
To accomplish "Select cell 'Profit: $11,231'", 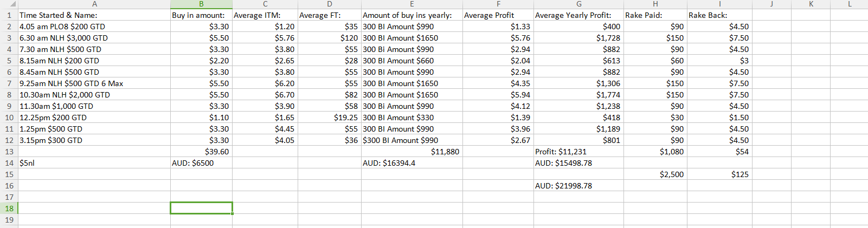I will (x=578, y=152).
